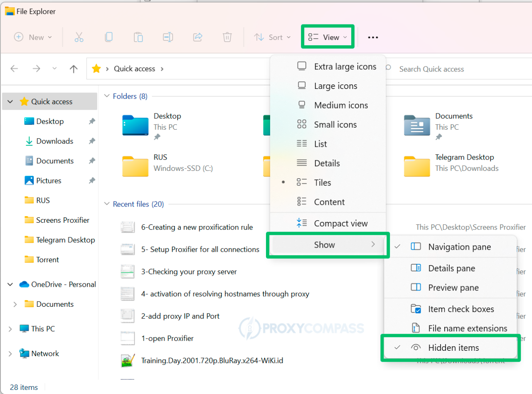Click the Up navigation arrow
Viewport: 532px width, 394px height.
pos(73,69)
